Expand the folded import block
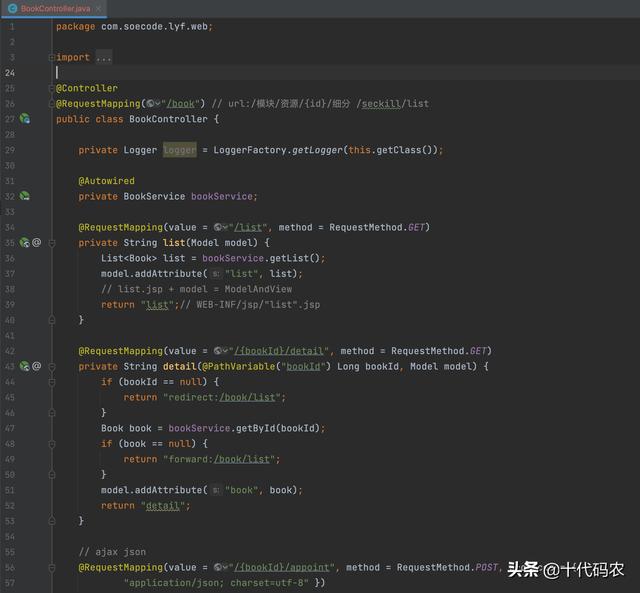640x593 pixels. 51,58
